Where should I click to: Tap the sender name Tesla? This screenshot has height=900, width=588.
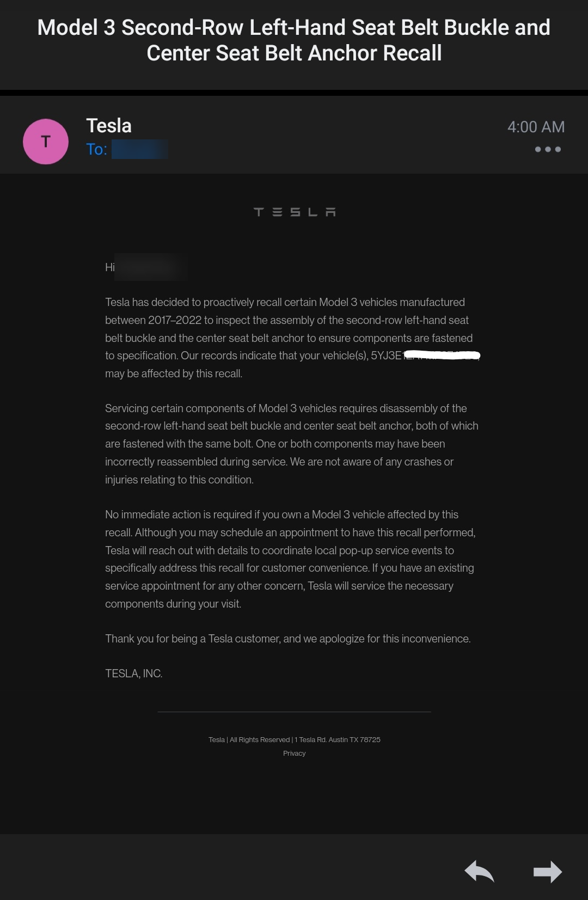point(109,126)
